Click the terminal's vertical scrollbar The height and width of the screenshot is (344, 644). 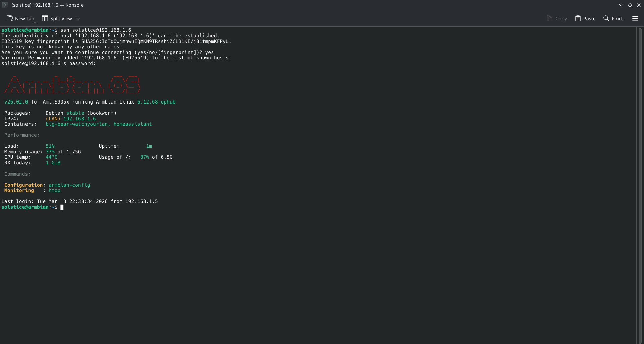pos(640,184)
